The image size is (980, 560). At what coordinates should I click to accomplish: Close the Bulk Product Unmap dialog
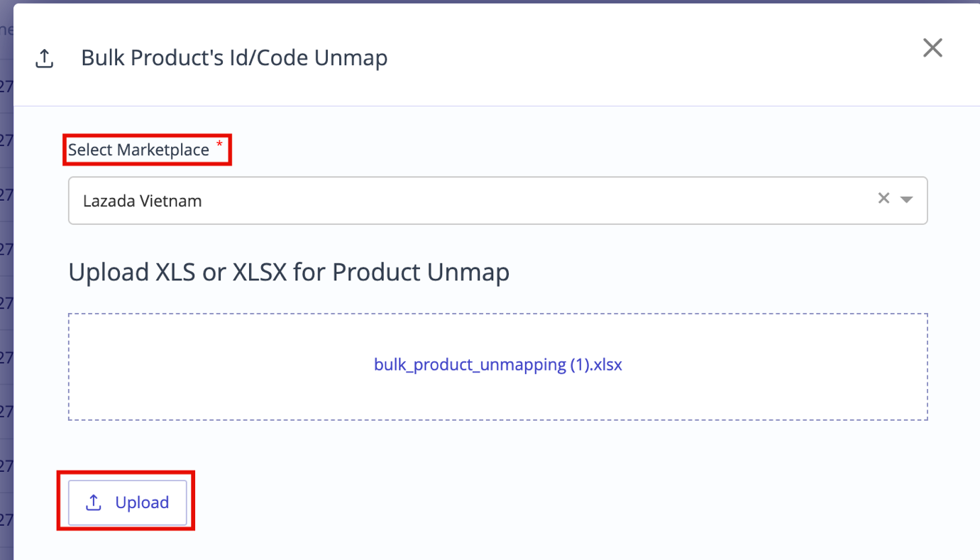click(x=932, y=48)
